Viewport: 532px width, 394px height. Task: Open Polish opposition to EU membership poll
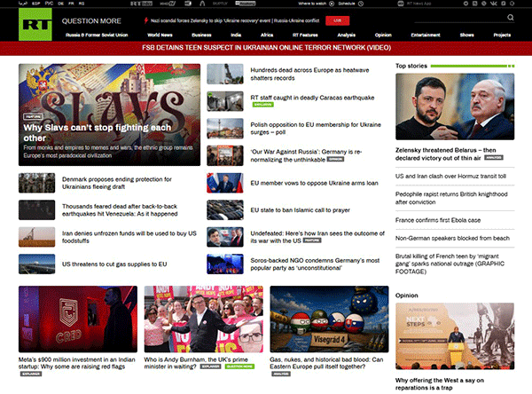click(x=316, y=129)
